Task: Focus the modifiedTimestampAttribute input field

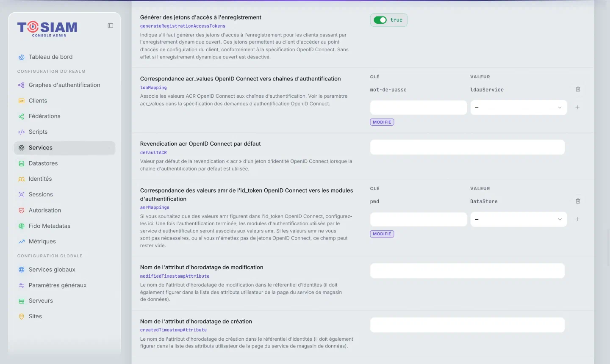Action: pyautogui.click(x=467, y=271)
